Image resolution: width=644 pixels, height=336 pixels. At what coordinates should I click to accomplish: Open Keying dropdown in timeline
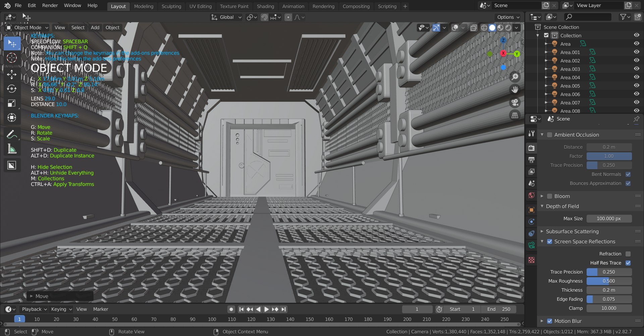pyautogui.click(x=61, y=309)
